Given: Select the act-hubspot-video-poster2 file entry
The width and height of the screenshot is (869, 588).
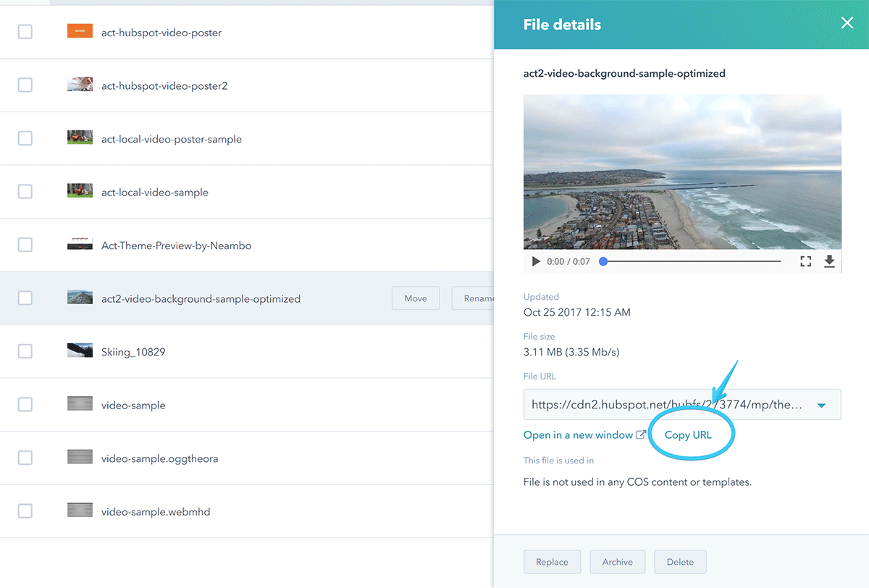Looking at the screenshot, I should point(162,85).
